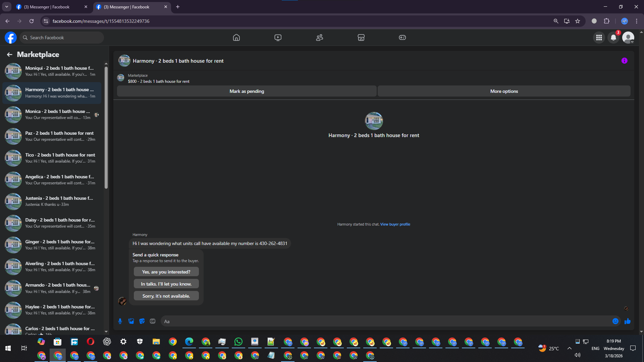Expand the account profile menu
Screen dimensions: 644x362
pyautogui.click(x=628, y=38)
